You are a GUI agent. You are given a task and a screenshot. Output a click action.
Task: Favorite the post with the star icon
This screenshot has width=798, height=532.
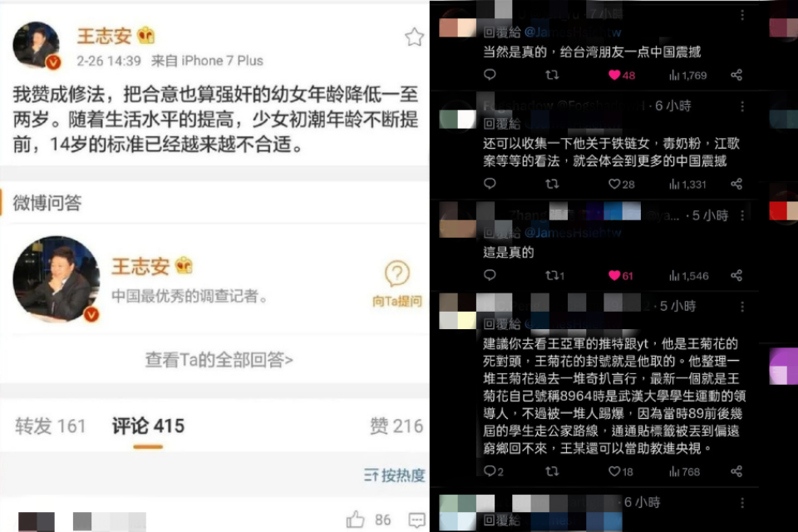click(414, 37)
